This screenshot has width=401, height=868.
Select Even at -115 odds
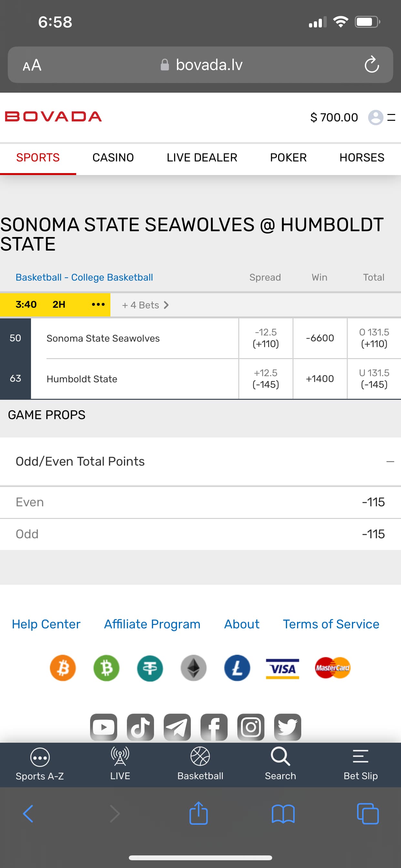(373, 502)
